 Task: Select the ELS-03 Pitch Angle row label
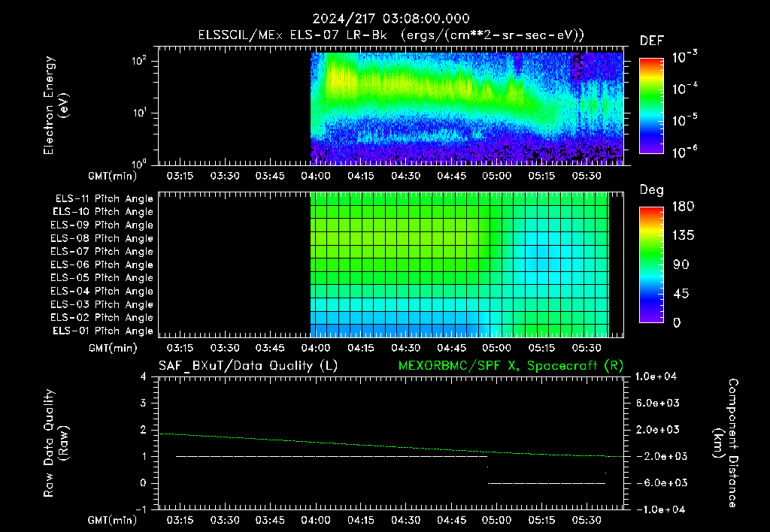[102, 304]
